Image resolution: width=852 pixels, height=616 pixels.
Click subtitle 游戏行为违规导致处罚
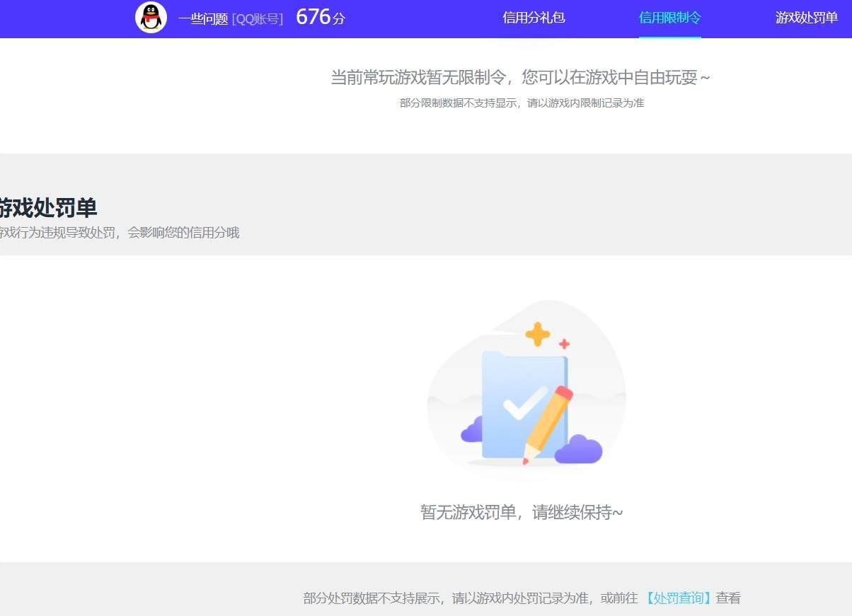tap(58, 233)
